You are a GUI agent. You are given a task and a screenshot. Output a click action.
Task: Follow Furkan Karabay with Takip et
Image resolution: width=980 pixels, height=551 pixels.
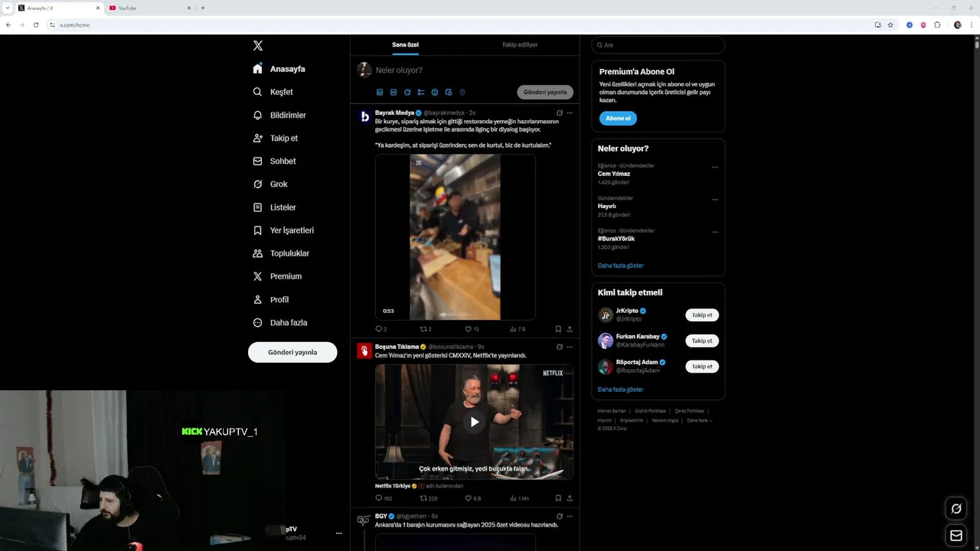702,341
